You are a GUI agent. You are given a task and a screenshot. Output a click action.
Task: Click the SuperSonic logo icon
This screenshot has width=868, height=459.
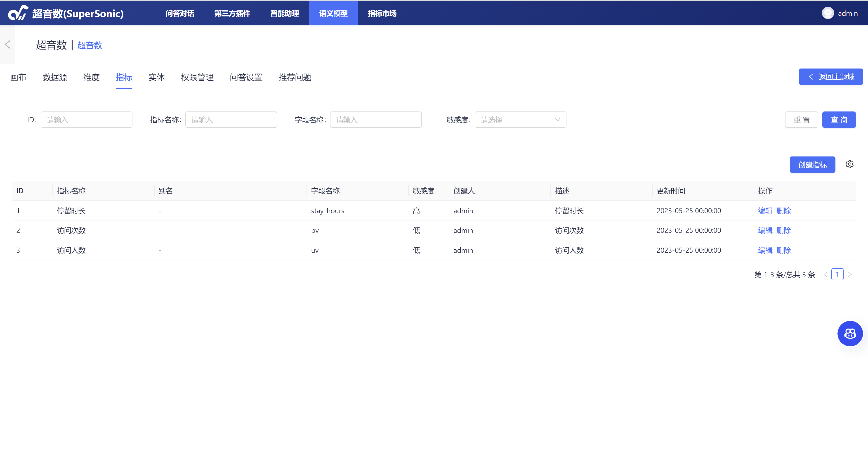point(18,13)
